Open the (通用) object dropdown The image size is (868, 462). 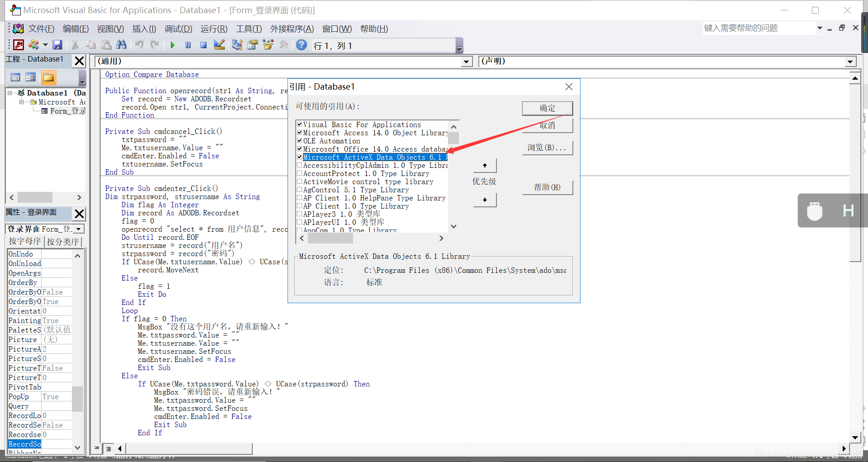pos(467,62)
